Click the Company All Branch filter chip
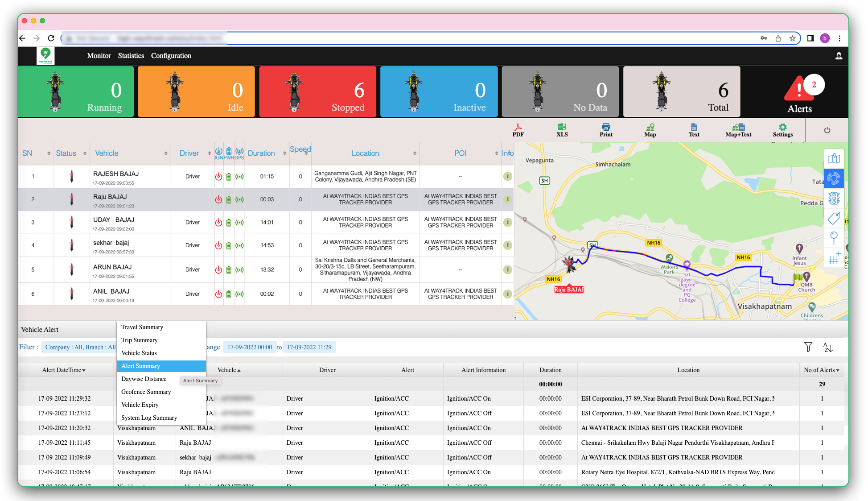 point(79,347)
